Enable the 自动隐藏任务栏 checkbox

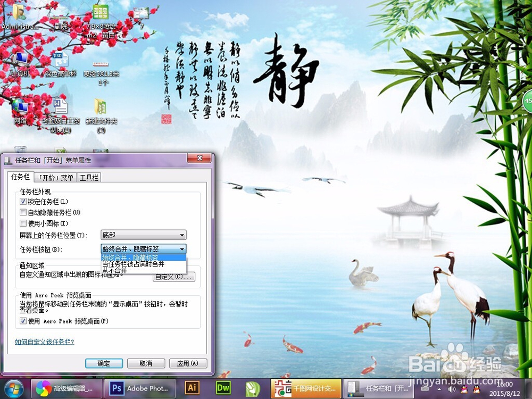tap(22, 212)
